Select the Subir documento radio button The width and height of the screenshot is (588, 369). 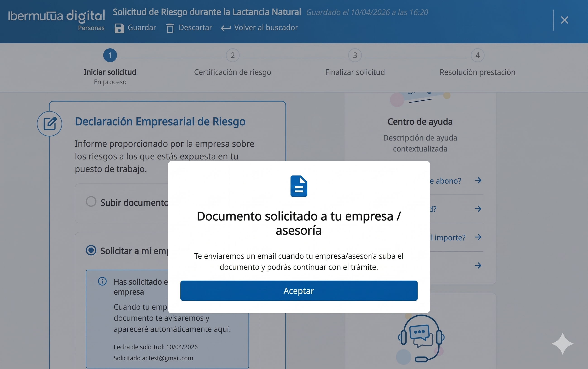pyautogui.click(x=91, y=202)
